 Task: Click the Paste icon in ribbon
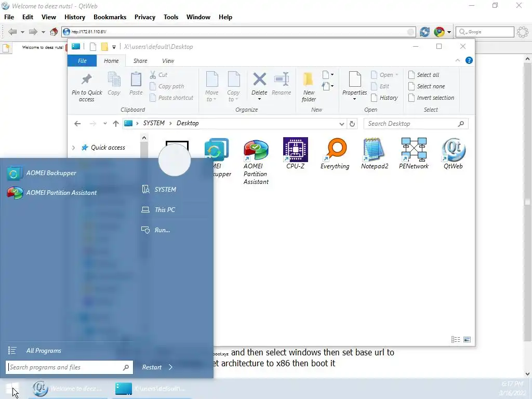[x=136, y=84]
